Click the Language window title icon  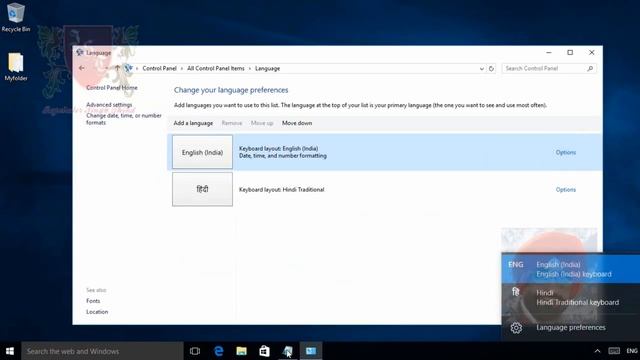80,52
